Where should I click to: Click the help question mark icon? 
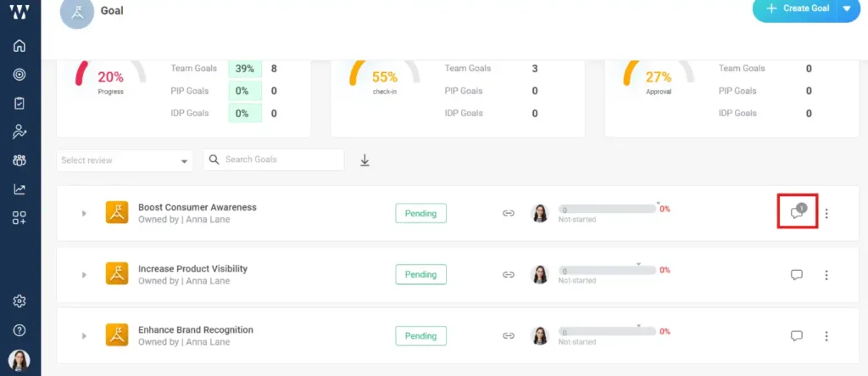(x=19, y=330)
